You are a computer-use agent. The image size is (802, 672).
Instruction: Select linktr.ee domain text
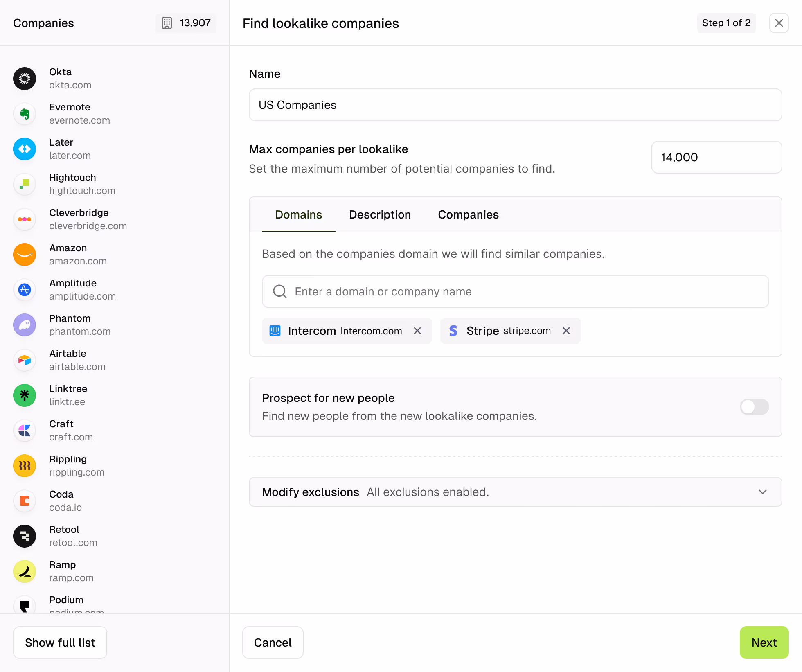coord(67,402)
